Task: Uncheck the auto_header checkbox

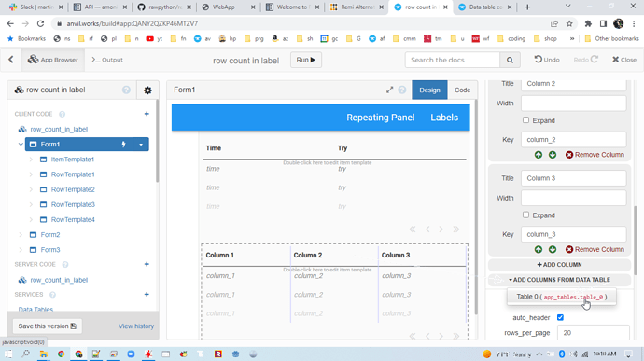Action: point(560,317)
